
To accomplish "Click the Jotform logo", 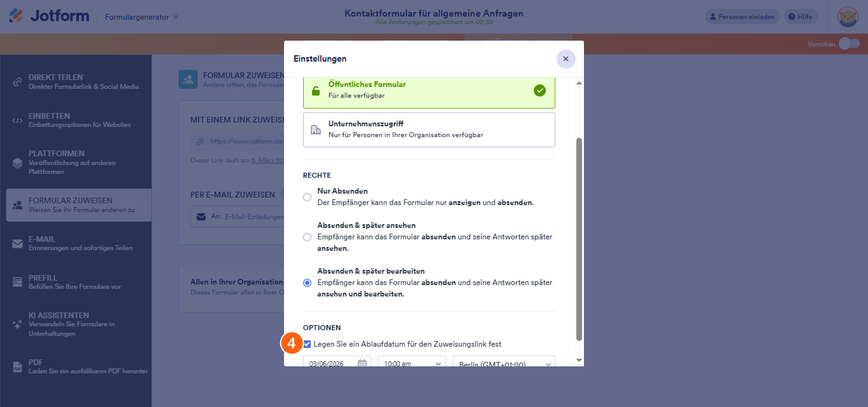I will 49,17.
